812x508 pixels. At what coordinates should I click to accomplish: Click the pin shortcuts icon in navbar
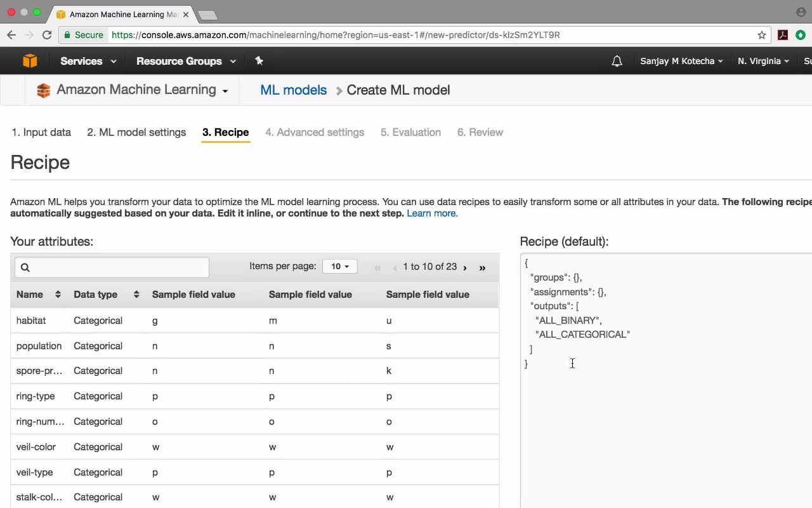[x=259, y=61]
